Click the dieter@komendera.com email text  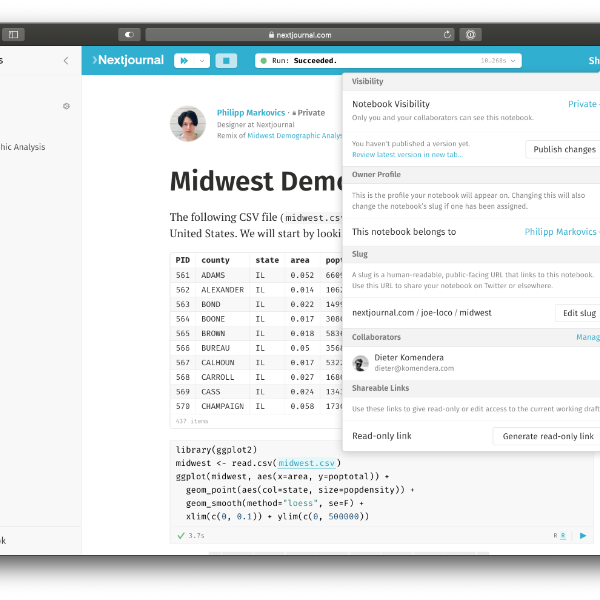point(414,368)
